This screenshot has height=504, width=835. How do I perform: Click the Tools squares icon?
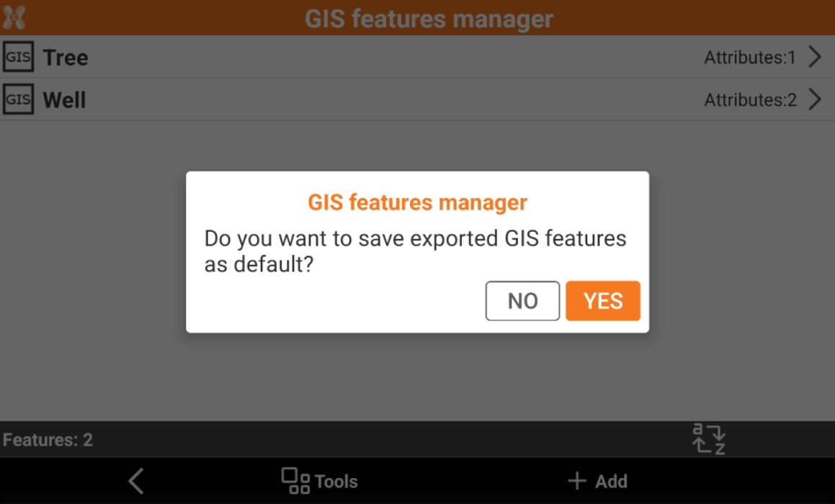tap(295, 481)
